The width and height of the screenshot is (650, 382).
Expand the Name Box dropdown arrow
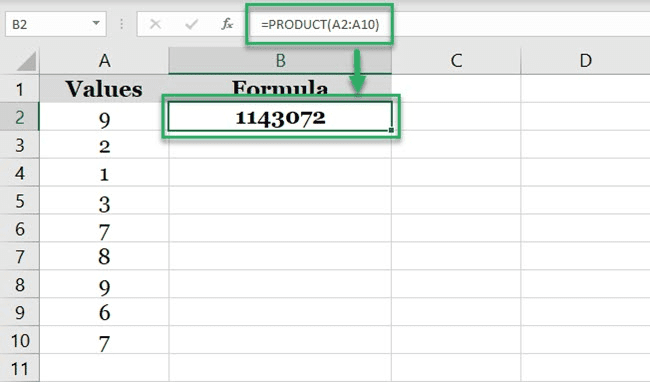[96, 24]
